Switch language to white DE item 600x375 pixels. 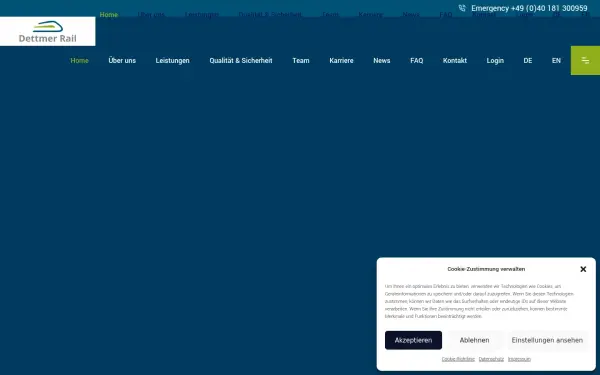(x=528, y=60)
